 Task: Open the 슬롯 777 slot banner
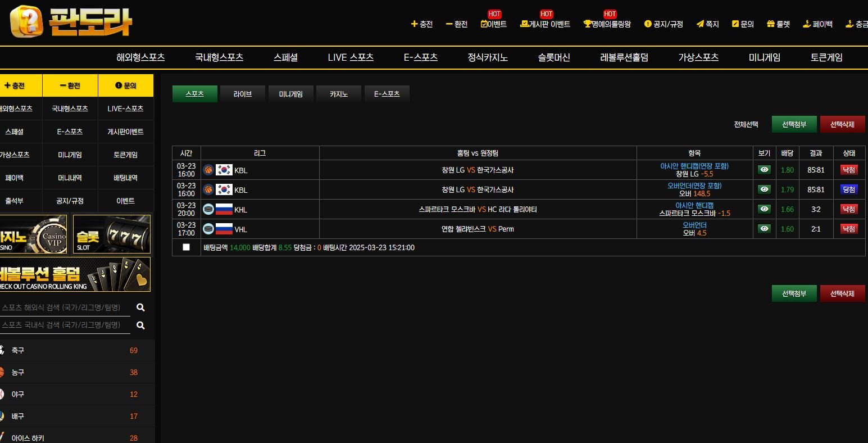[111, 234]
